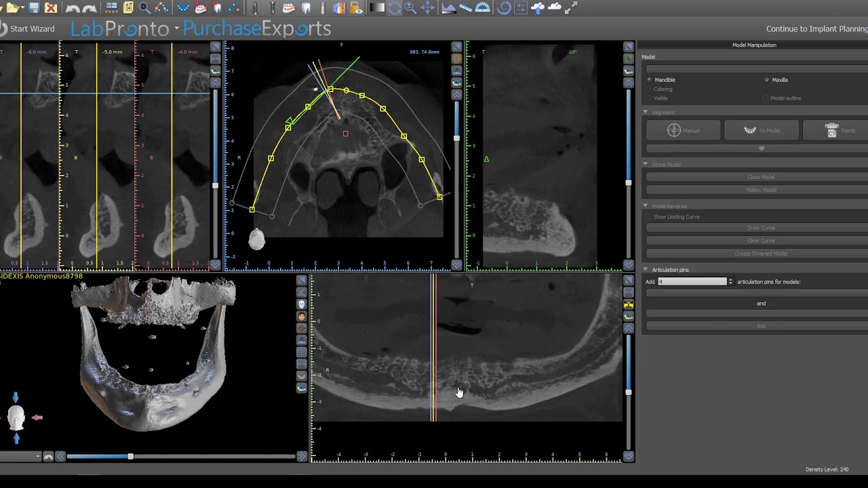This screenshot has width=868, height=488.
Task: Collapse the Alignment section
Action: [646, 113]
